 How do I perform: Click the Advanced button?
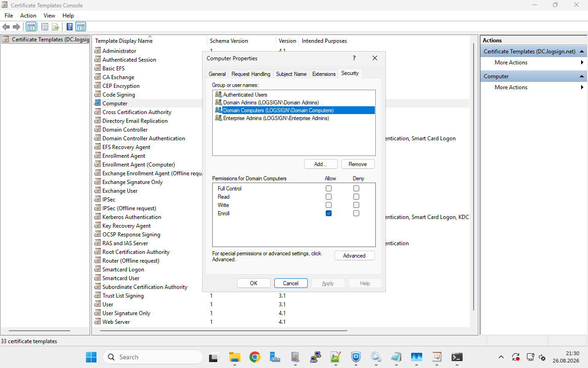(354, 256)
